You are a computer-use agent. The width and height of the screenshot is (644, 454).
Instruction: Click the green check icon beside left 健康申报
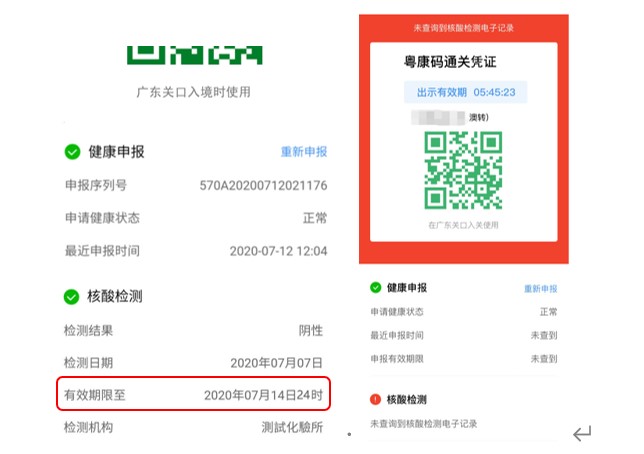tap(72, 152)
